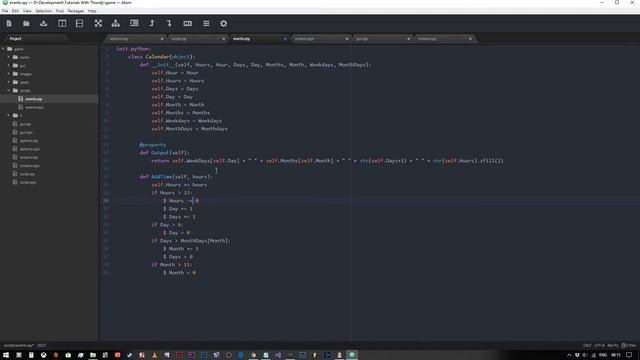Click '@property' decorator line in editor
The width and height of the screenshot is (640, 360).
[153, 145]
